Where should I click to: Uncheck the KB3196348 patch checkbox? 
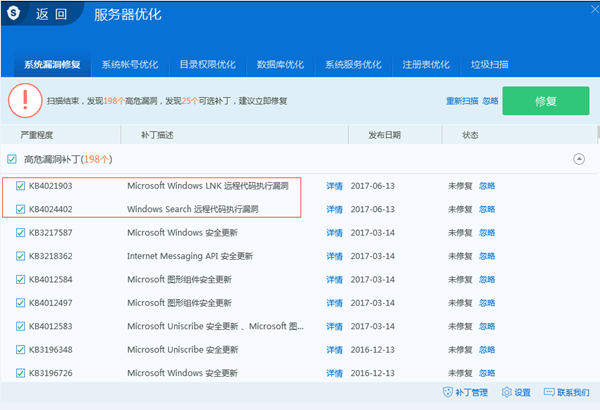(20, 350)
